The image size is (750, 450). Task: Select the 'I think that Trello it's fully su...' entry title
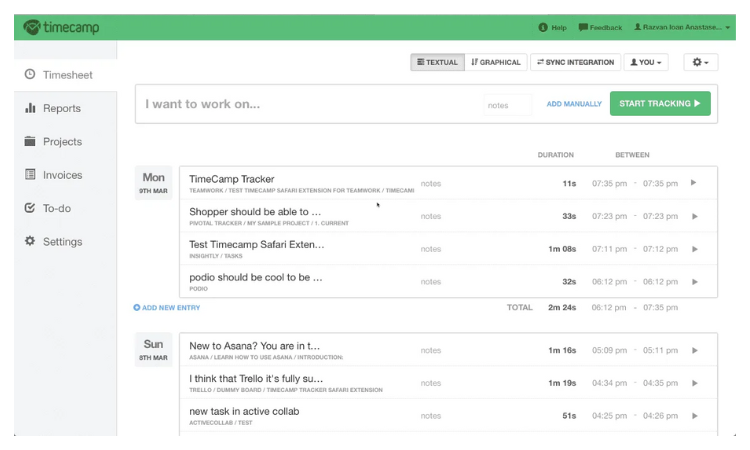click(x=256, y=379)
